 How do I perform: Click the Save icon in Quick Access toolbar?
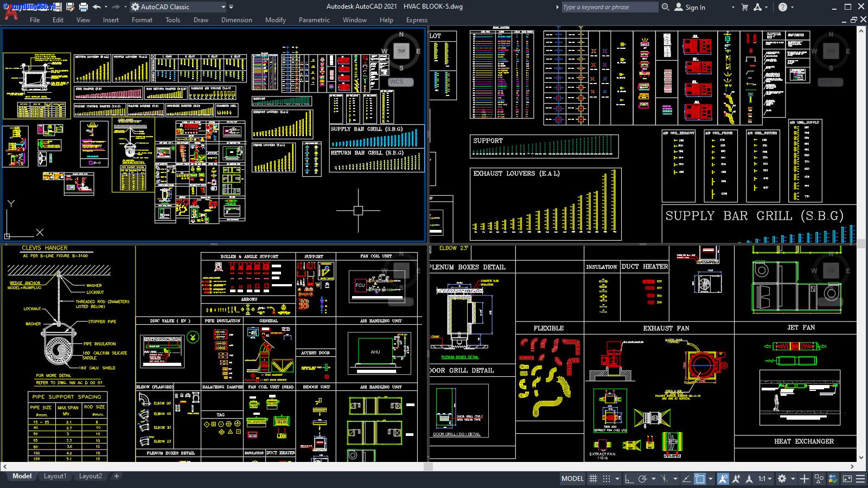pos(58,7)
